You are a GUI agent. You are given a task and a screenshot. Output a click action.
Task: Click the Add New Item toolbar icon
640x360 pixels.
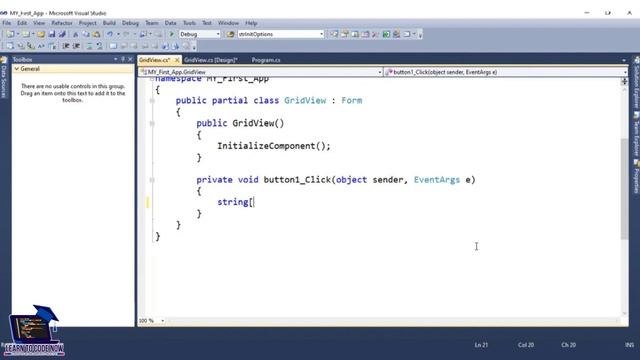click(x=26, y=34)
